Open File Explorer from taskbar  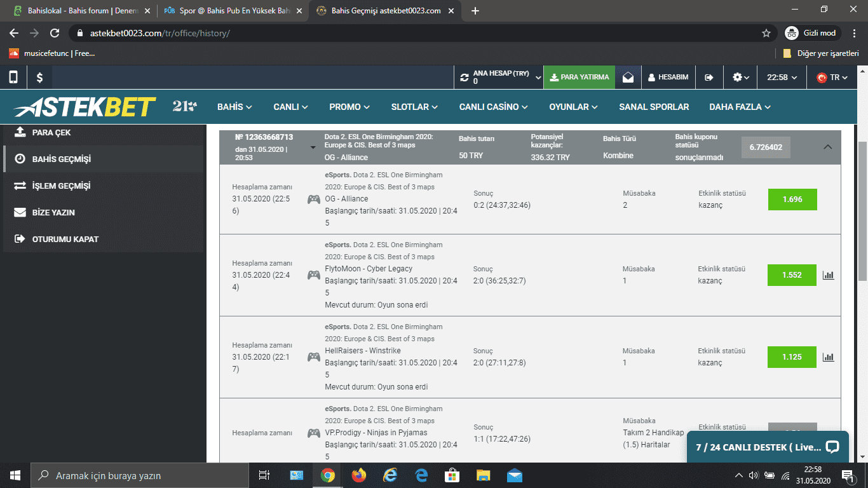click(484, 475)
